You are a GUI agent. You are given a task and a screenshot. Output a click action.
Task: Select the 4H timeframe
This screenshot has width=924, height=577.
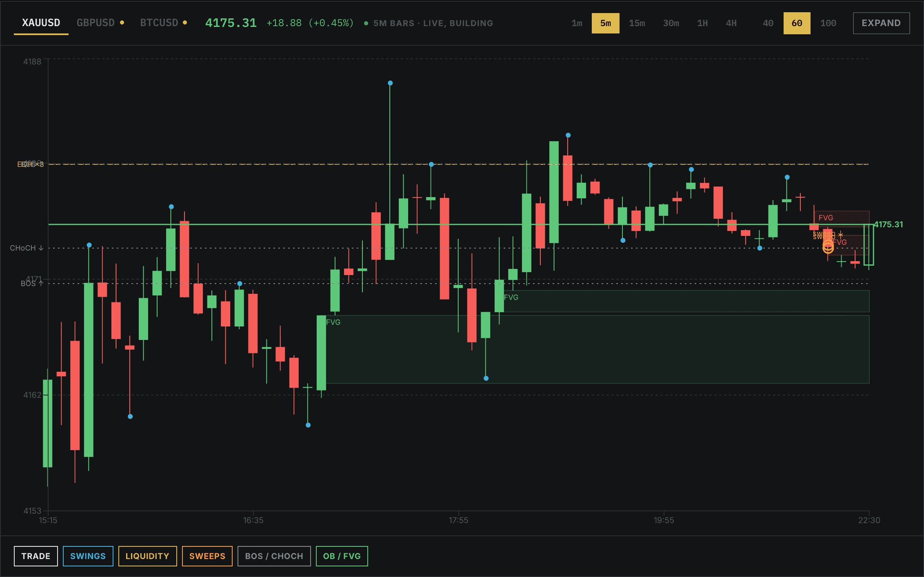point(731,23)
